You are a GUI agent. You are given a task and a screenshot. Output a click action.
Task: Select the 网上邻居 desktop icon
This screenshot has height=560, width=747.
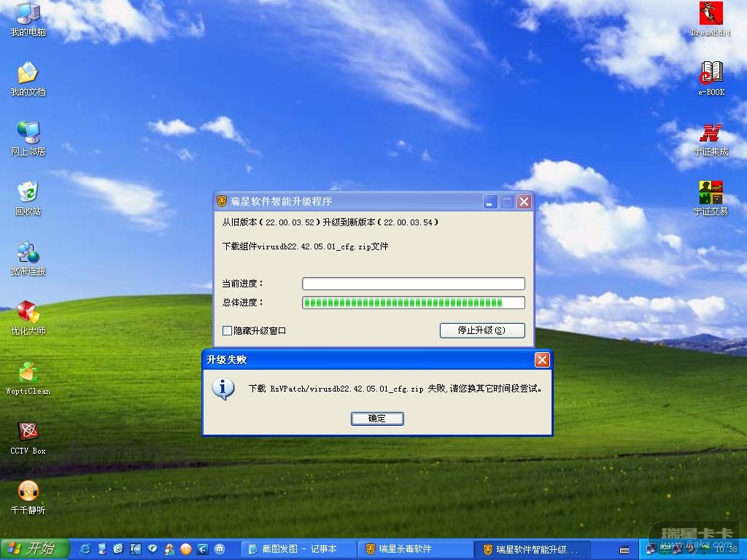(28, 139)
